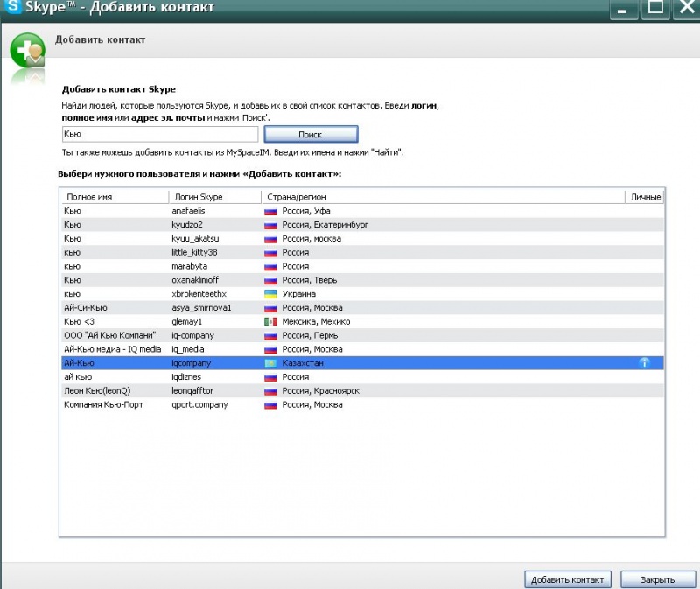Open profile info icon for iqcompany row
Image resolution: width=700 pixels, height=589 pixels.
(645, 362)
